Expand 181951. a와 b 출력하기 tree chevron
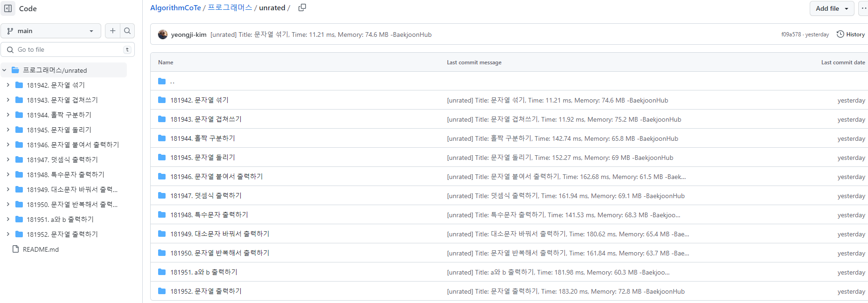Screen dimensions: 868x303 (8, 220)
